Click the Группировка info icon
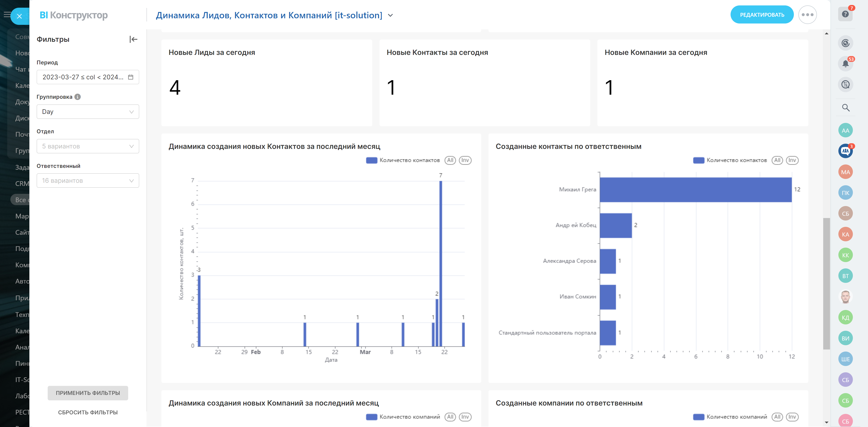This screenshot has height=427, width=868. 78,97
